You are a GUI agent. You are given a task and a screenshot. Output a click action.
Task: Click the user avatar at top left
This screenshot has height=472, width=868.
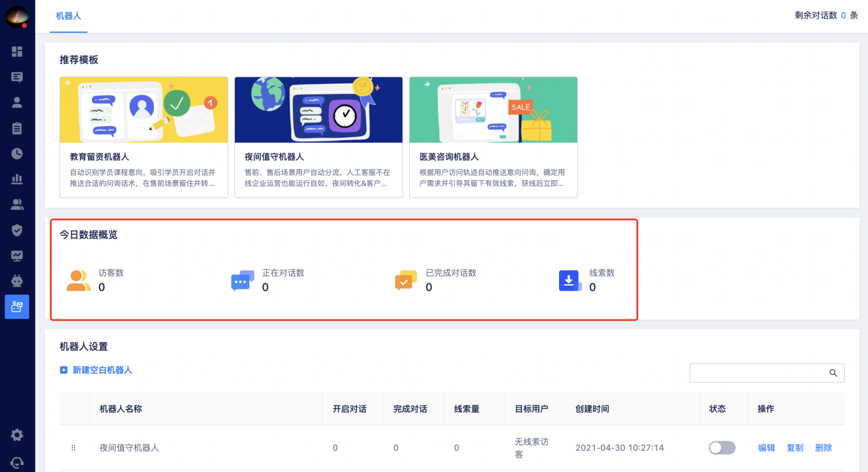(x=17, y=17)
